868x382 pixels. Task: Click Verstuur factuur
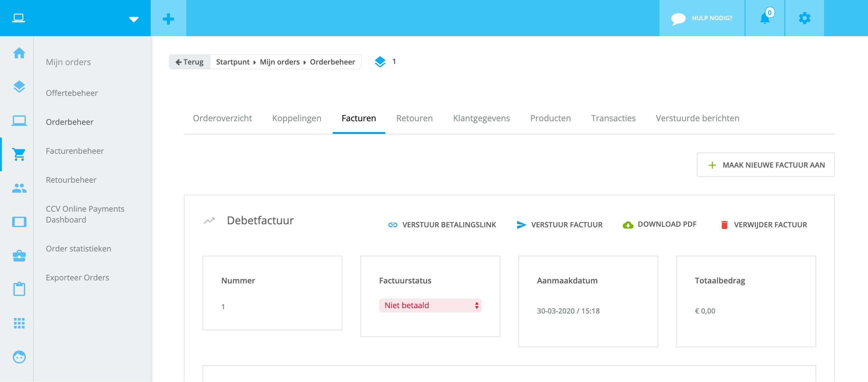coord(559,225)
